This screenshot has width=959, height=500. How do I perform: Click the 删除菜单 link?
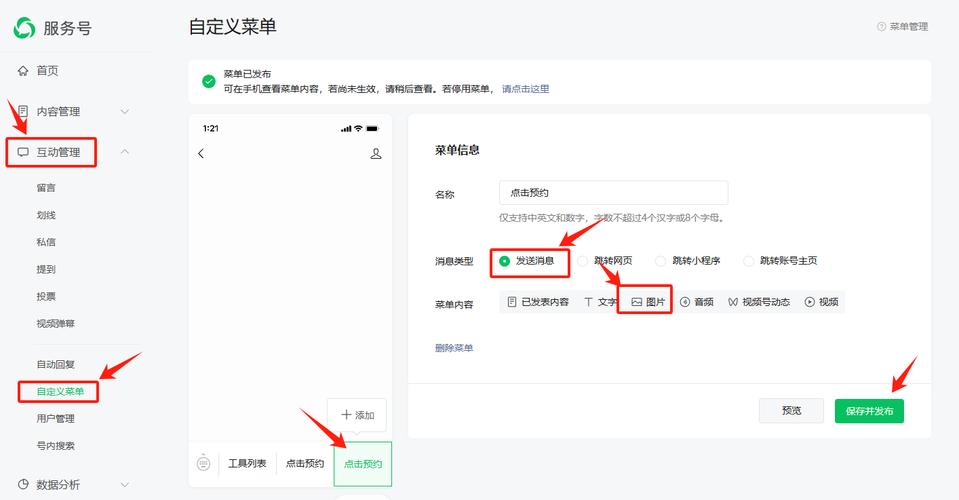(454, 348)
